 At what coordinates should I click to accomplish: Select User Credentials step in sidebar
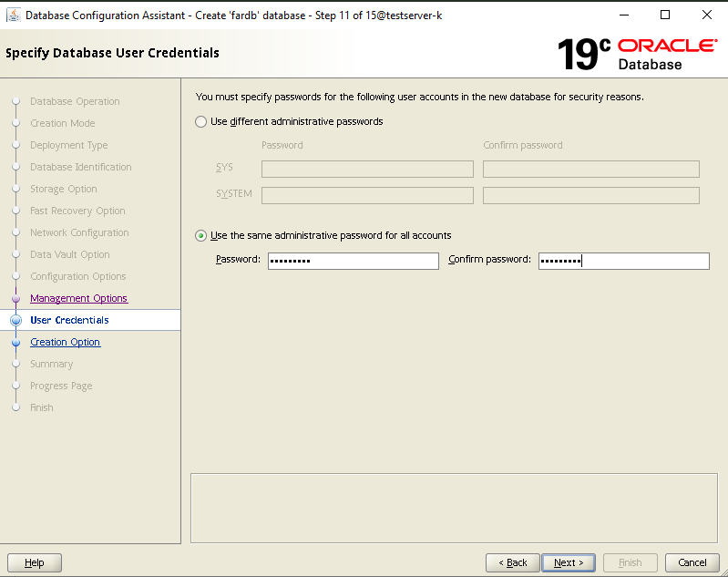(x=69, y=320)
